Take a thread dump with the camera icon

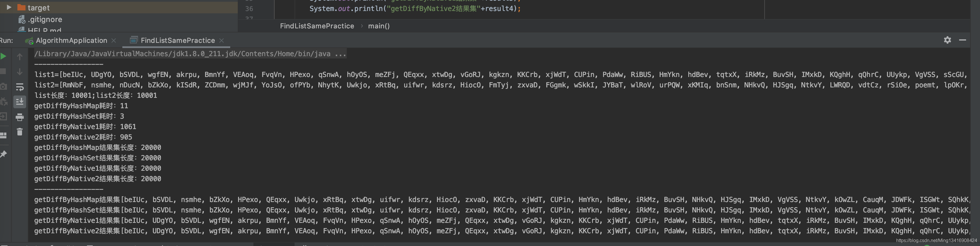tap(3, 87)
